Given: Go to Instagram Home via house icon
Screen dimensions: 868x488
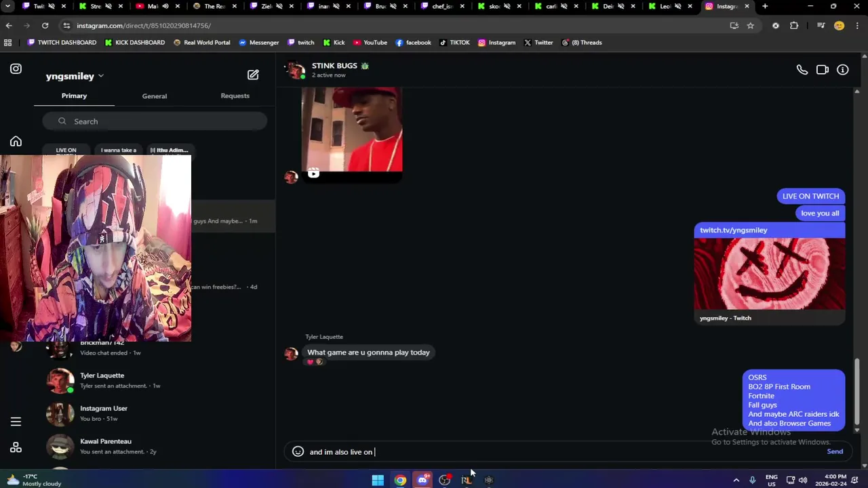Looking at the screenshot, I should (x=16, y=142).
